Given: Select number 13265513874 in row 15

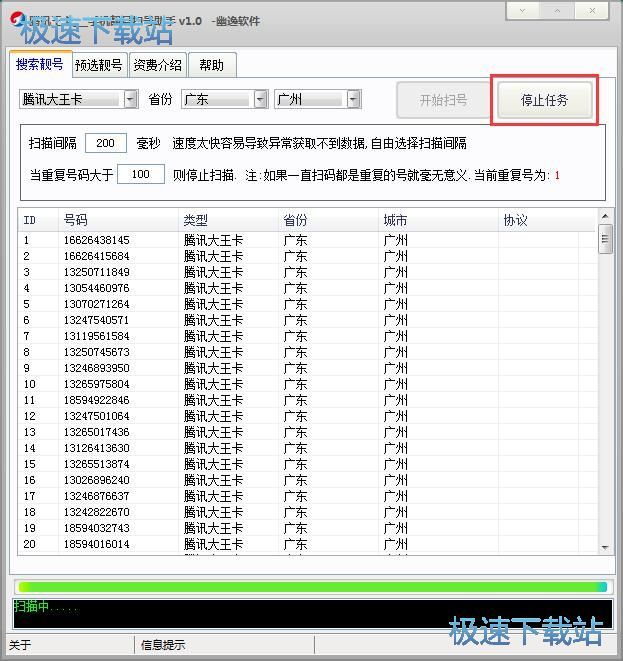Looking at the screenshot, I should tap(97, 464).
